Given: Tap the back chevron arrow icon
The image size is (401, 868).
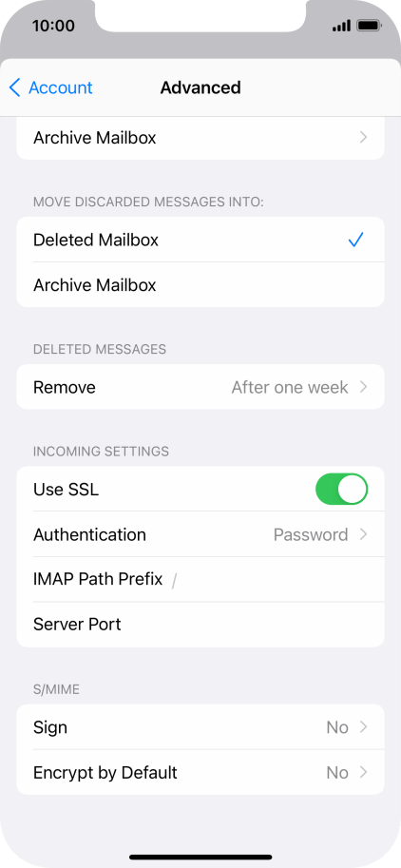Looking at the screenshot, I should [x=15, y=87].
